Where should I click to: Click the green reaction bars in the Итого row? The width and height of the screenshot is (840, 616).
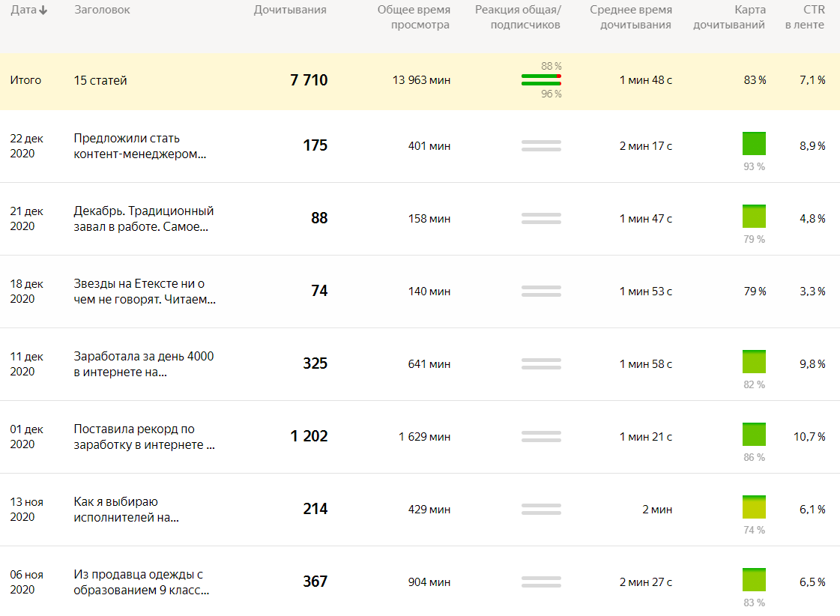point(541,79)
